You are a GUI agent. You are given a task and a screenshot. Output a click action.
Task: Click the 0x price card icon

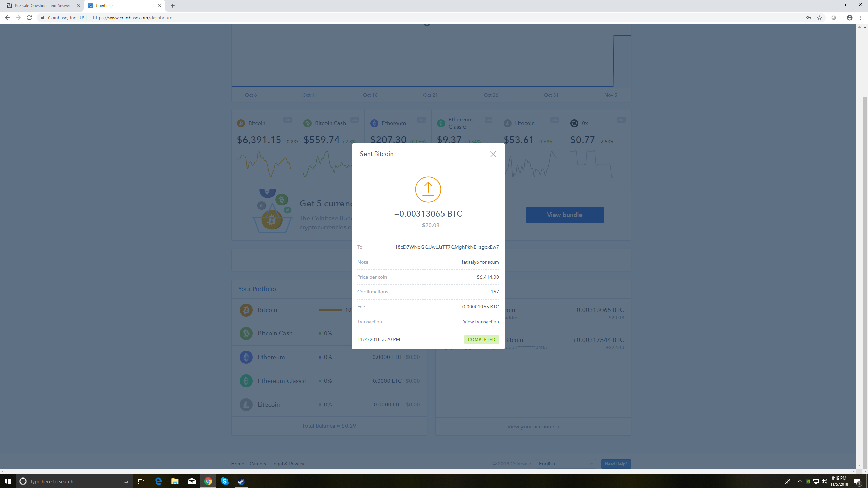pyautogui.click(x=574, y=123)
